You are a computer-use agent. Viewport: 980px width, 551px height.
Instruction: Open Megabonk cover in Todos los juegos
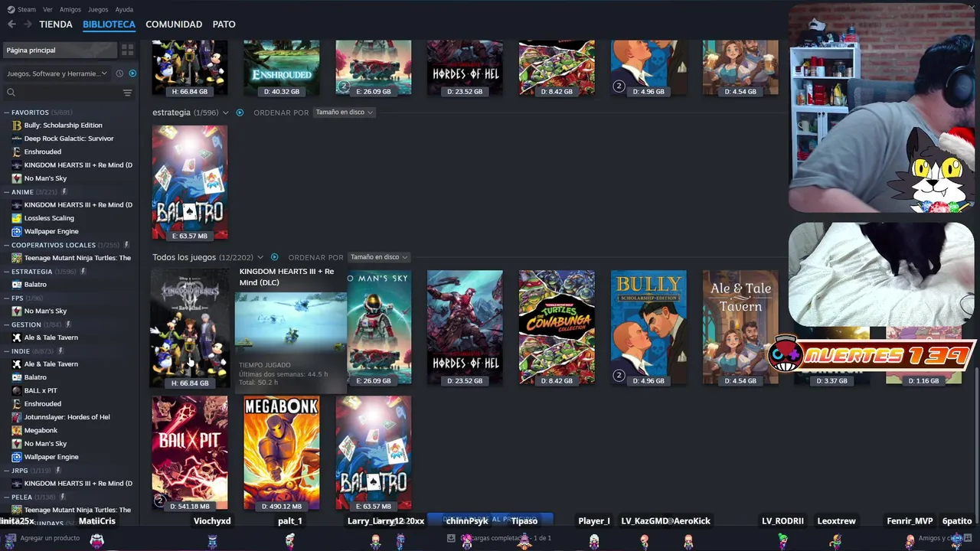point(282,453)
